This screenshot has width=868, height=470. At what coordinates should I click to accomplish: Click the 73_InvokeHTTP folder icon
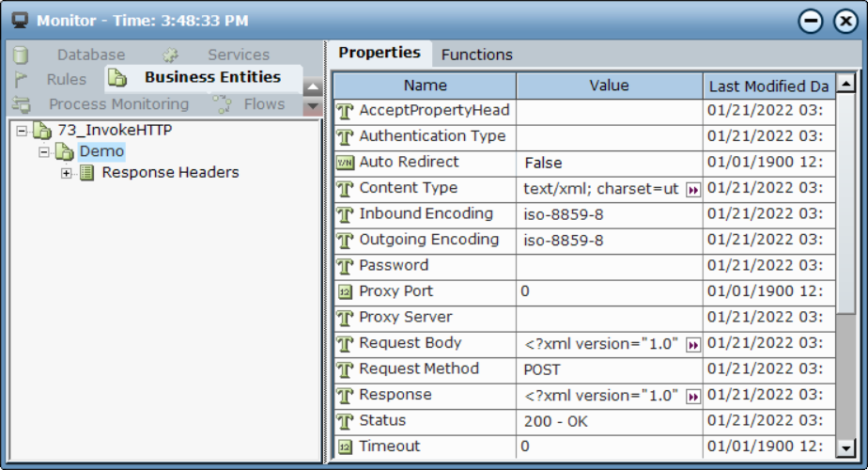tap(42, 131)
